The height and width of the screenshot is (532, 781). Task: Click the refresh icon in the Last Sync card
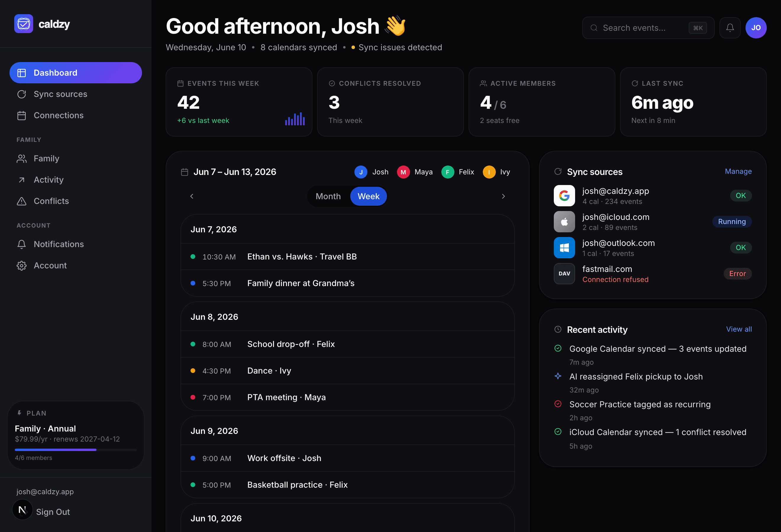635,83
